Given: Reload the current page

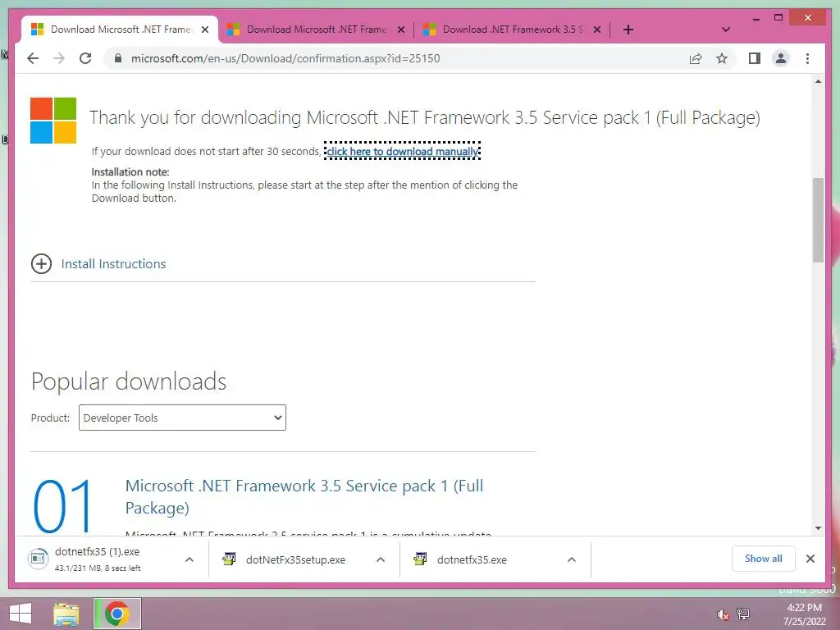Looking at the screenshot, I should click(x=85, y=58).
